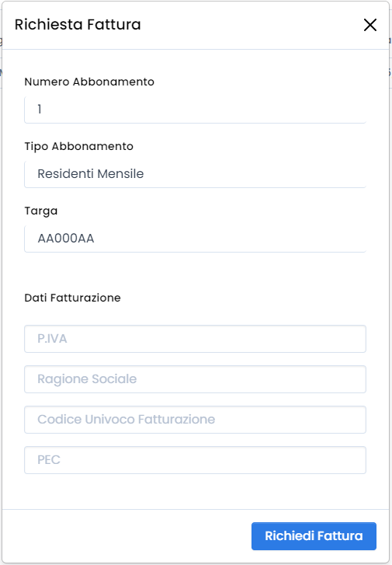The height and width of the screenshot is (565, 392).
Task: Click the AA000AA plate value
Action: [66, 238]
